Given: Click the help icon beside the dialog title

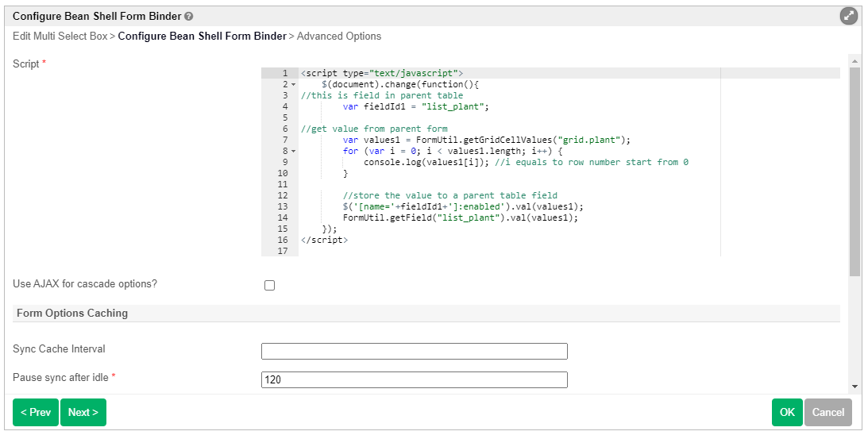Looking at the screenshot, I should tap(189, 17).
